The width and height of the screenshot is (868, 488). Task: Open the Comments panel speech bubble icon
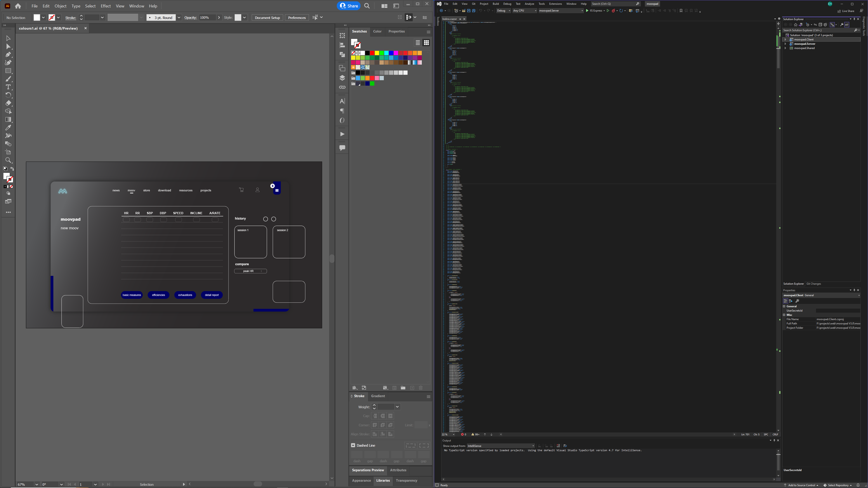[x=342, y=148]
